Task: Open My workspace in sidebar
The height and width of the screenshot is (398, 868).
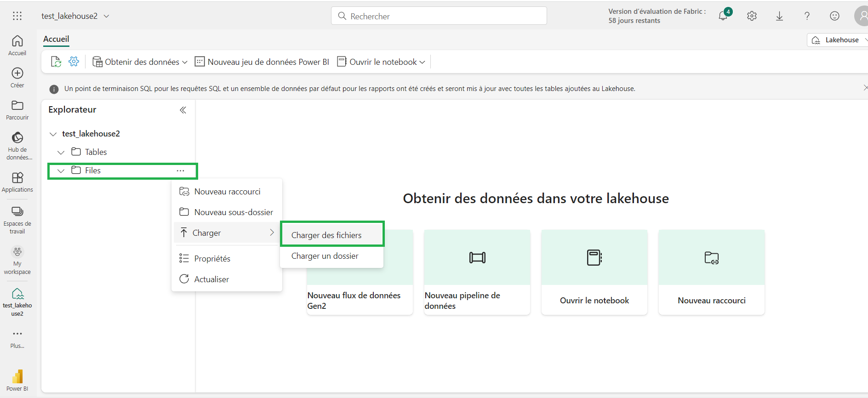Action: pos(17,260)
